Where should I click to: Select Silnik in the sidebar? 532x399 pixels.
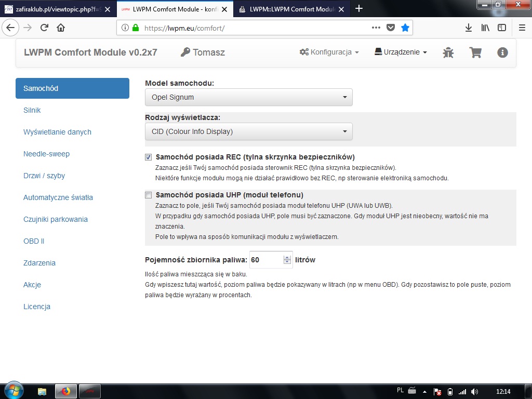point(32,110)
